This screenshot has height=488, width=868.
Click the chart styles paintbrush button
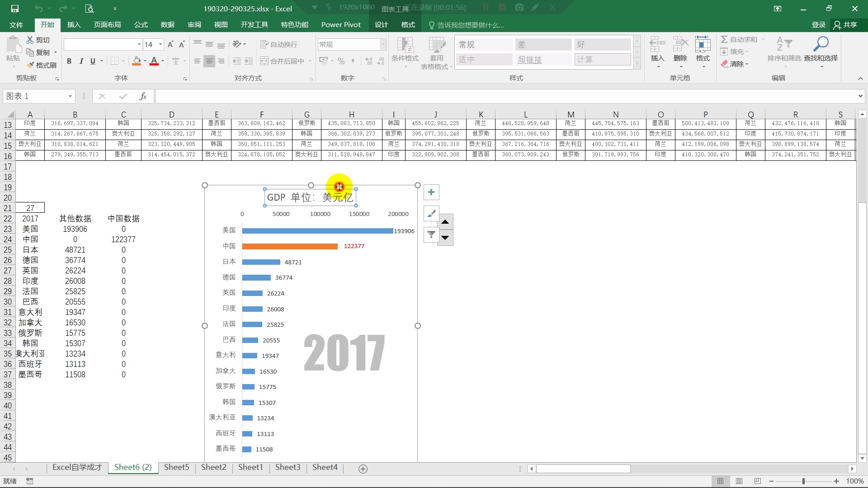[431, 213]
